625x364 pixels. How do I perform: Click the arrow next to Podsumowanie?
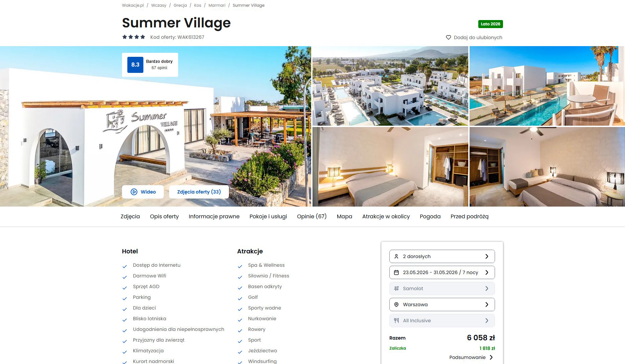(491, 357)
